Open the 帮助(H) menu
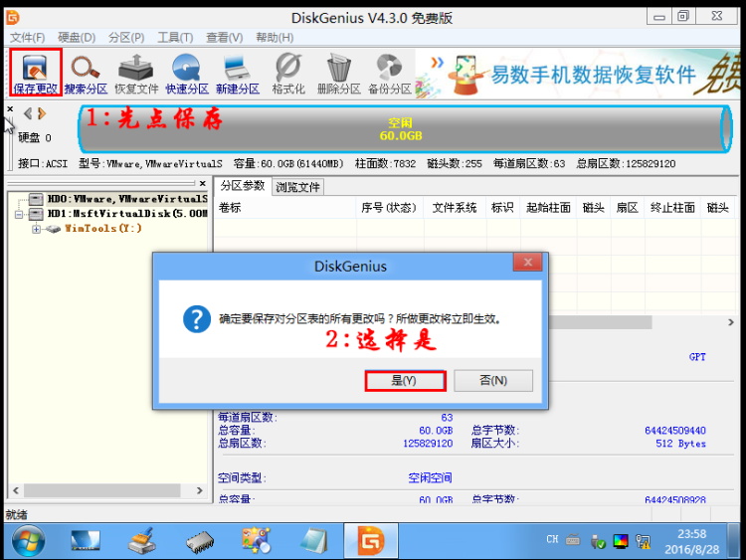The height and width of the screenshot is (560, 746). click(x=275, y=38)
